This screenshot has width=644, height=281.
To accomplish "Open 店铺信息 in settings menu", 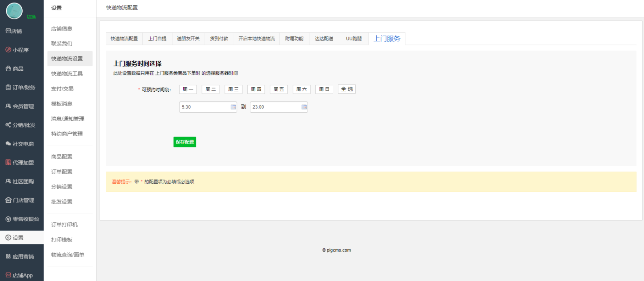I will (x=62, y=29).
